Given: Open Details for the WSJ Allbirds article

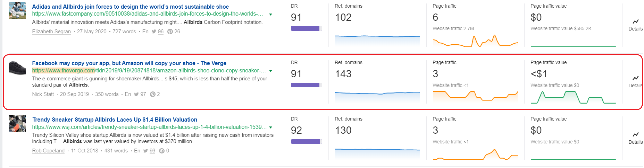Looking at the screenshot, I should coord(635,138).
